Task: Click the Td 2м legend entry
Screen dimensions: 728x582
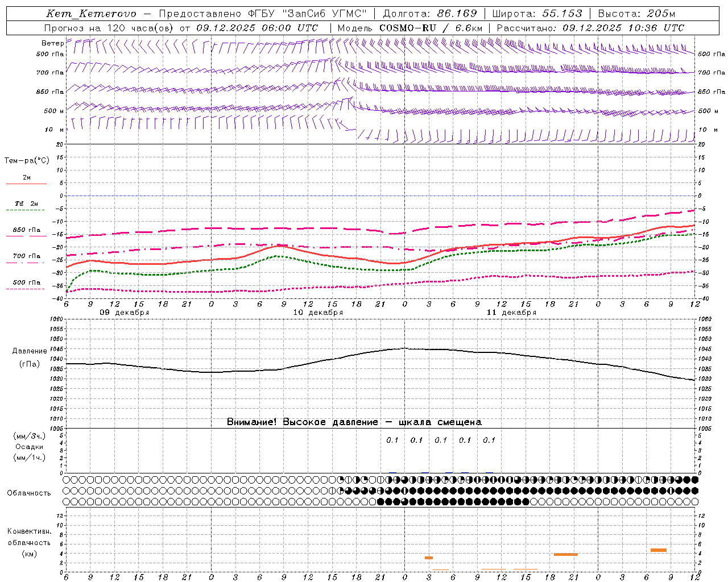Action: coord(27,203)
